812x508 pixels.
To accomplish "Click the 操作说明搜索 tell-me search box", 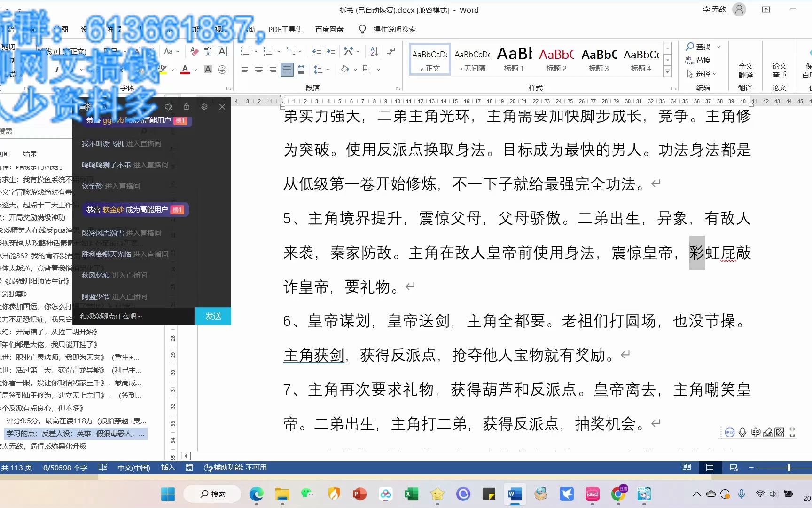I will (x=394, y=29).
